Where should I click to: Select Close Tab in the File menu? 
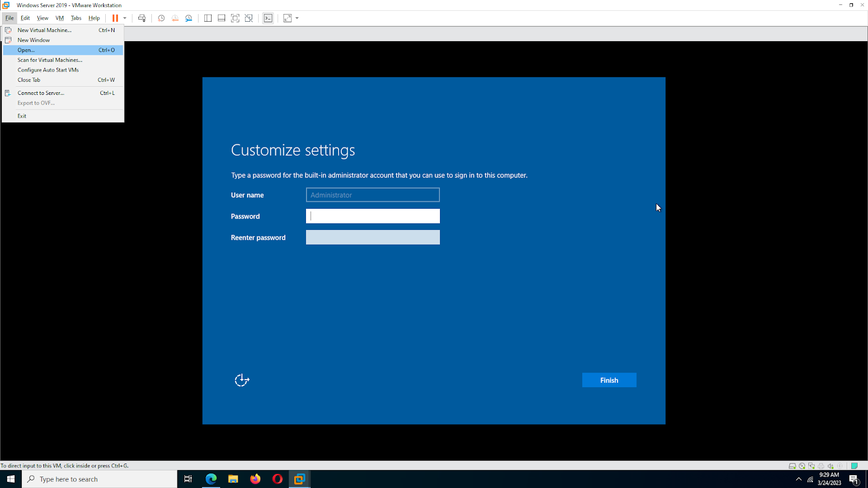[x=63, y=80]
